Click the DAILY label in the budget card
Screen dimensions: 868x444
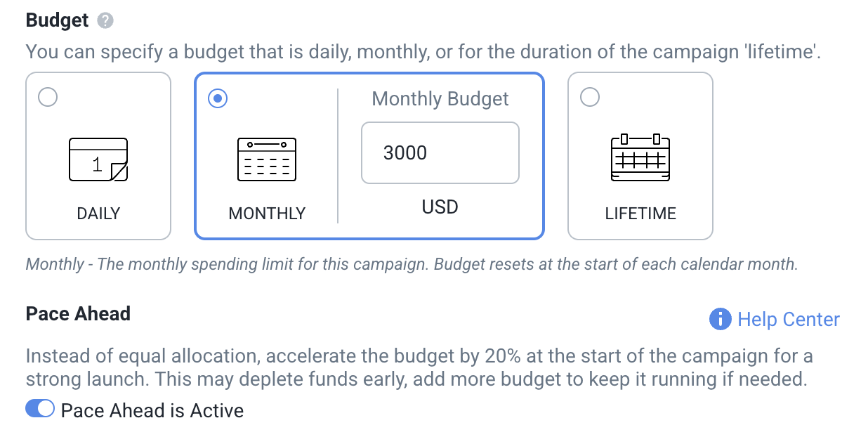pos(98,214)
